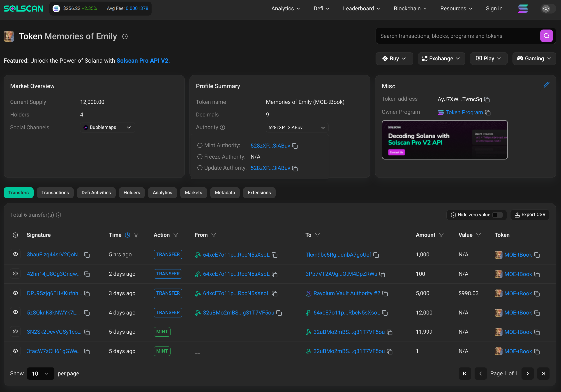
Task: Copy the Tkxn9bc5Rg...dnbA7goUef address
Action: coord(376,255)
